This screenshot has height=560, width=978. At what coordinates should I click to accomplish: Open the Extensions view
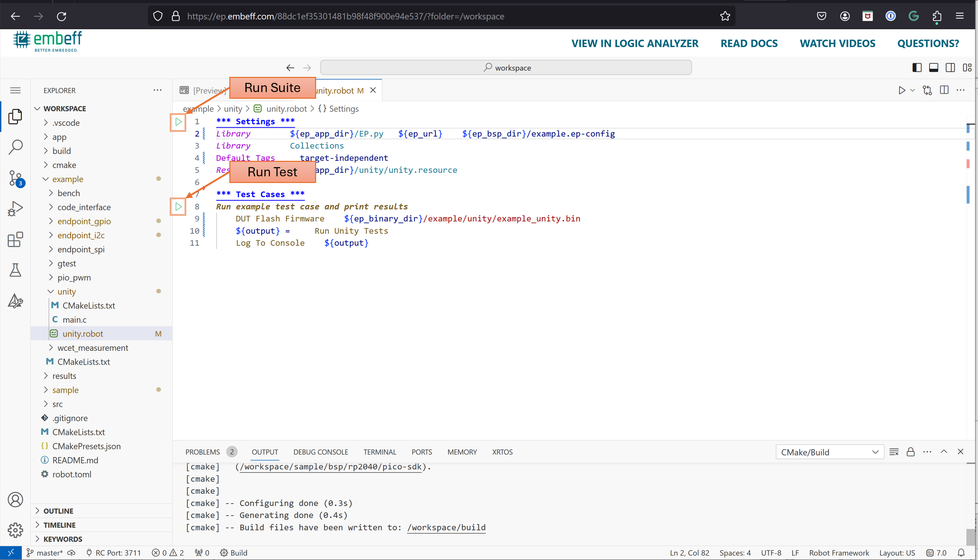pos(15,239)
